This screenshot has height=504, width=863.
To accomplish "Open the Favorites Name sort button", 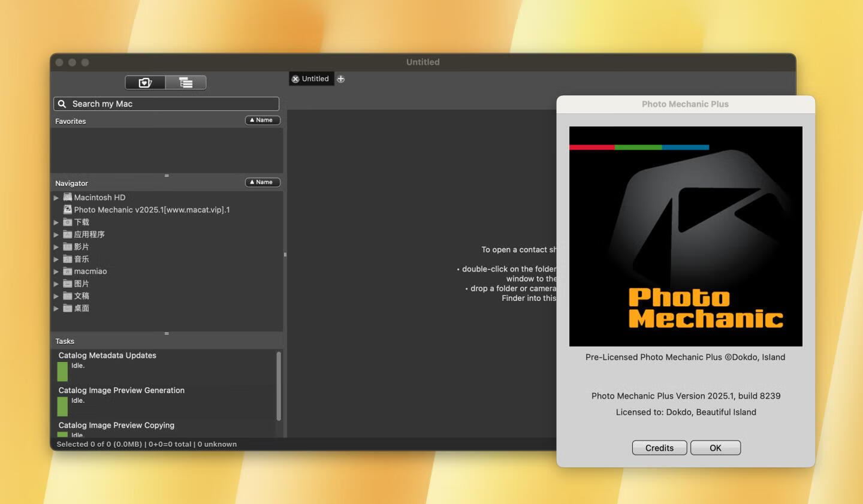I will point(262,120).
